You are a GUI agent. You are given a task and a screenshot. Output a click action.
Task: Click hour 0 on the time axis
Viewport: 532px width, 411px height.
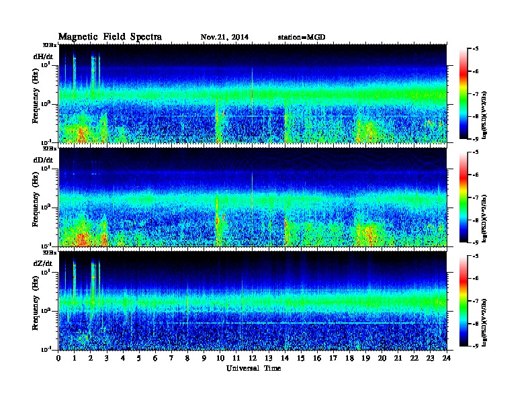click(x=58, y=359)
